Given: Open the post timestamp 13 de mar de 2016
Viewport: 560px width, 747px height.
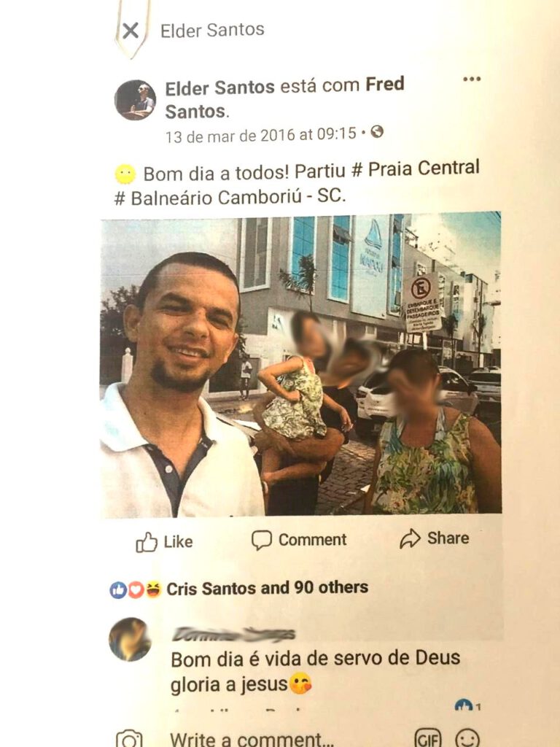Looking at the screenshot, I should pyautogui.click(x=260, y=135).
